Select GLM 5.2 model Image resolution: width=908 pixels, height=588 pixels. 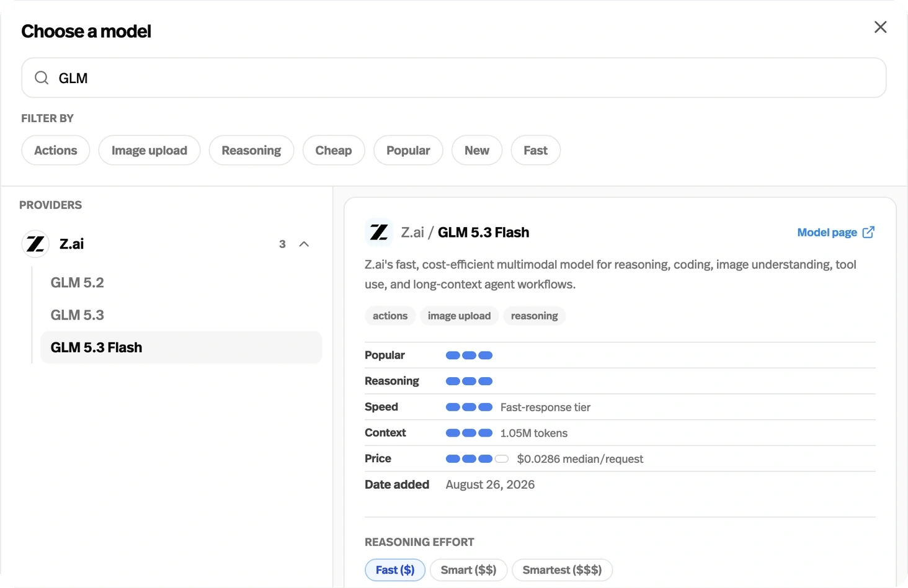click(181, 283)
